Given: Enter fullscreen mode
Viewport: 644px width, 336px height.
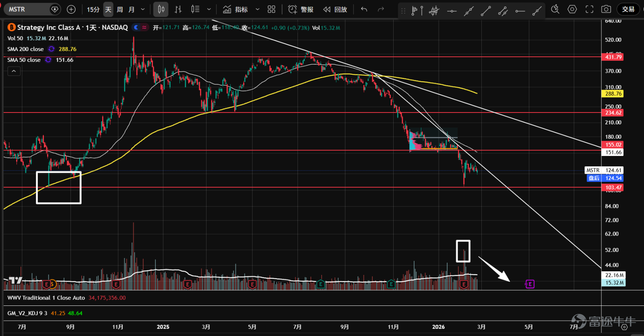Looking at the screenshot, I should (x=589, y=9).
